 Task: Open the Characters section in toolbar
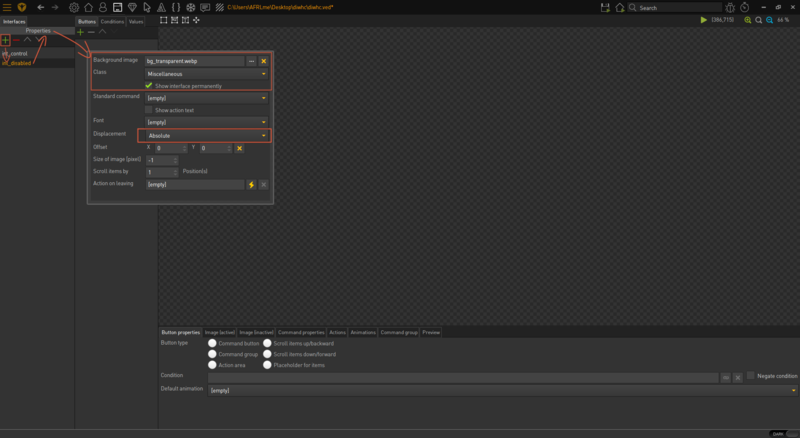(x=103, y=7)
